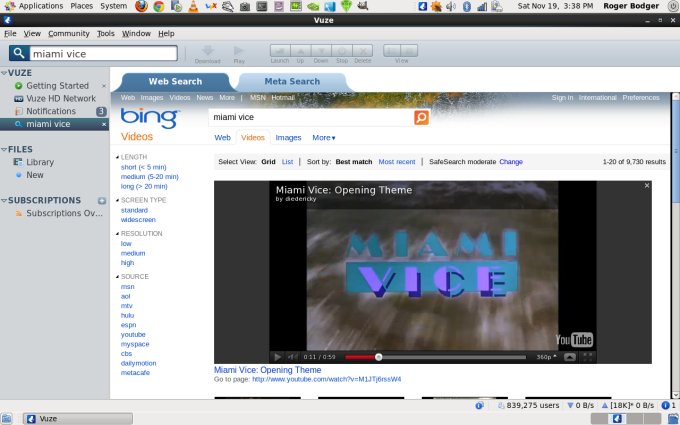The image size is (680, 425).
Task: Open the Library under Files
Action: (x=40, y=162)
